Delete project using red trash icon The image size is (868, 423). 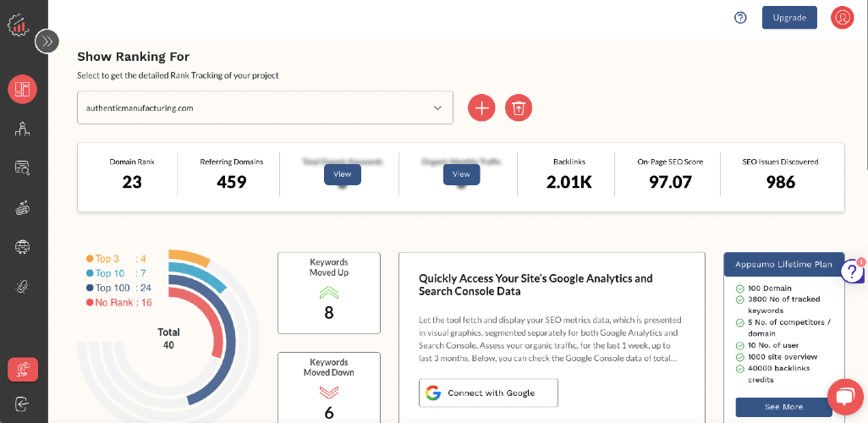tap(519, 107)
